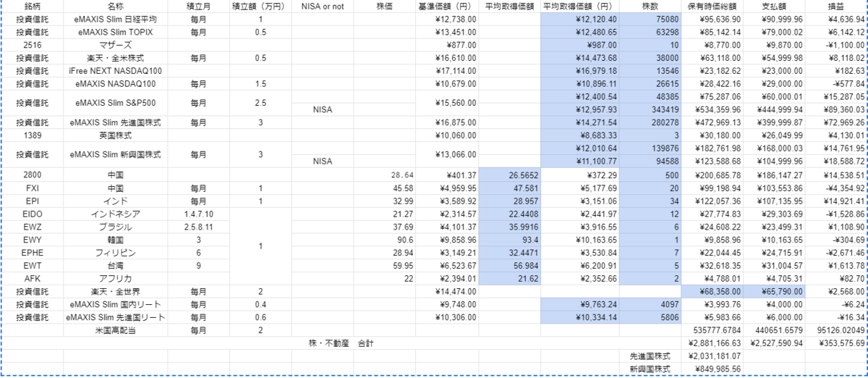Select the EWT ticker cell
868x378 pixels.
tap(33, 266)
